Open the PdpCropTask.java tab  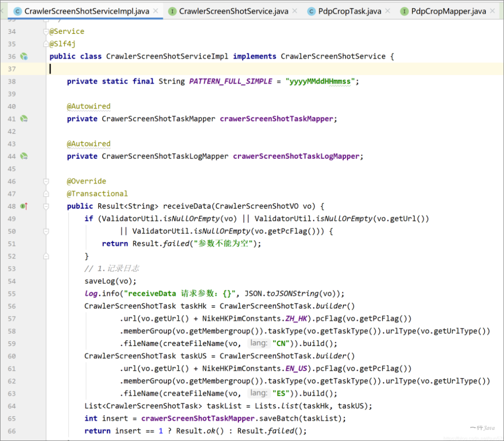click(x=350, y=11)
